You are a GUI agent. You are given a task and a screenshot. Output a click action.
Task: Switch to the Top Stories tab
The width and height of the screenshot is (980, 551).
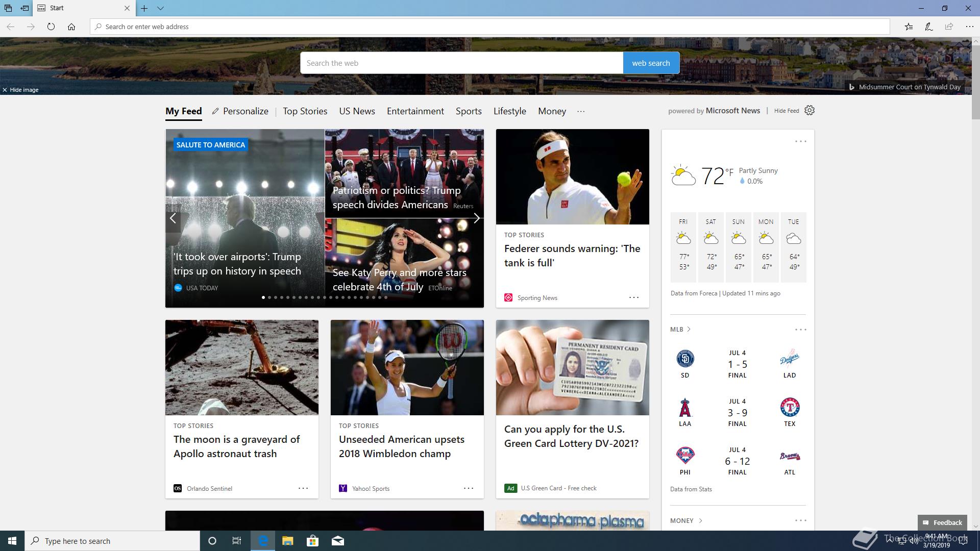(305, 111)
